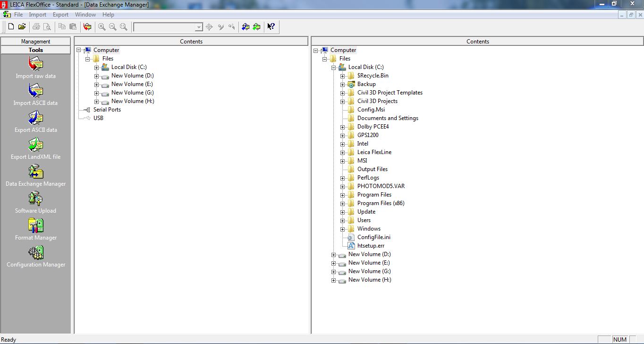Switch to the Management sidebar tab
The height and width of the screenshot is (344, 644).
tap(36, 42)
